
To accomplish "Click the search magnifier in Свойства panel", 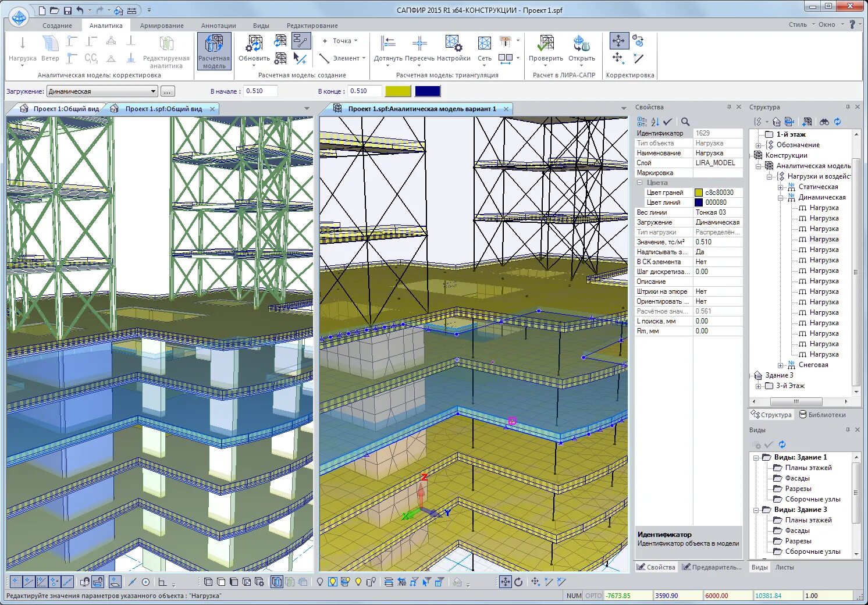I will pos(685,122).
